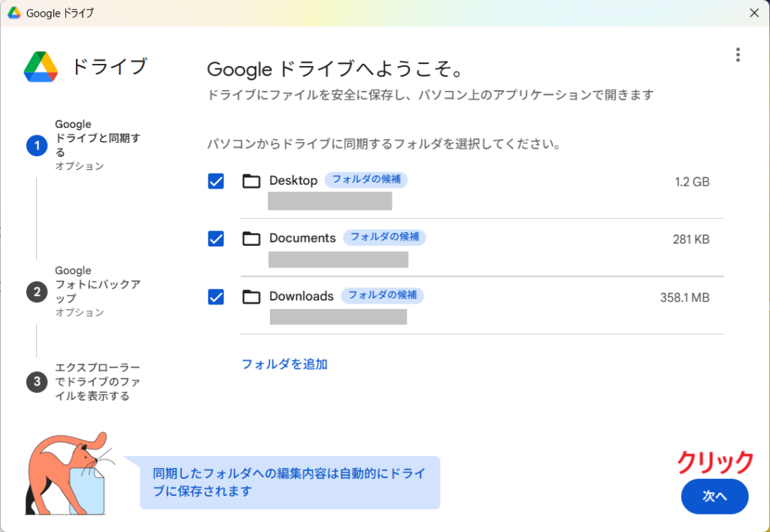
Task: Uncheck the Desktop folder checkbox
Action: pyautogui.click(x=216, y=181)
